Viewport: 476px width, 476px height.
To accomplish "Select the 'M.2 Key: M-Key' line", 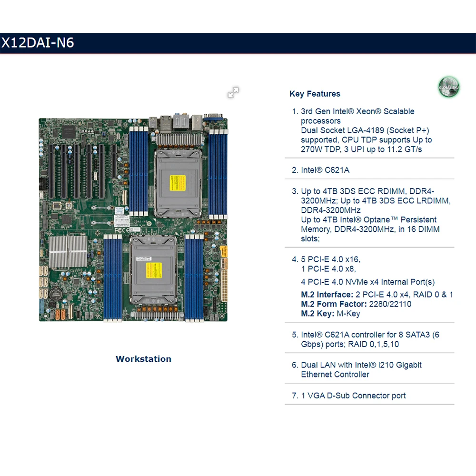I will (330, 314).
